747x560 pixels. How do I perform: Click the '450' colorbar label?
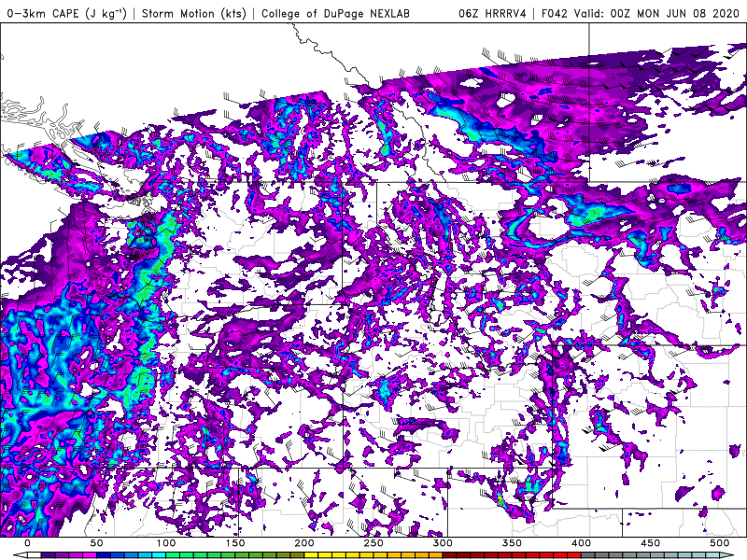(650, 543)
